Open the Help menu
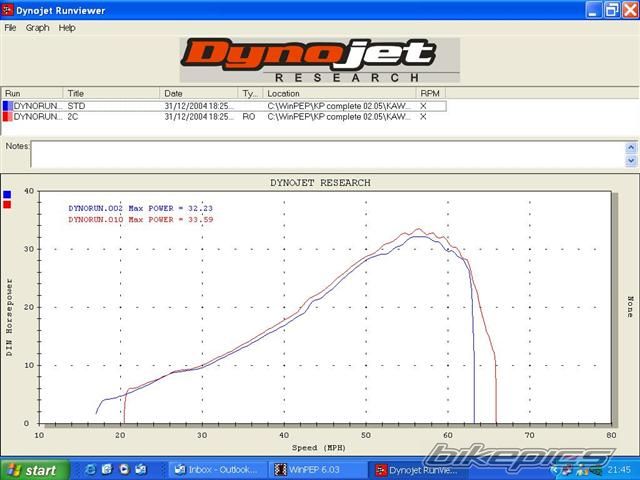640x480 pixels. pos(67,28)
